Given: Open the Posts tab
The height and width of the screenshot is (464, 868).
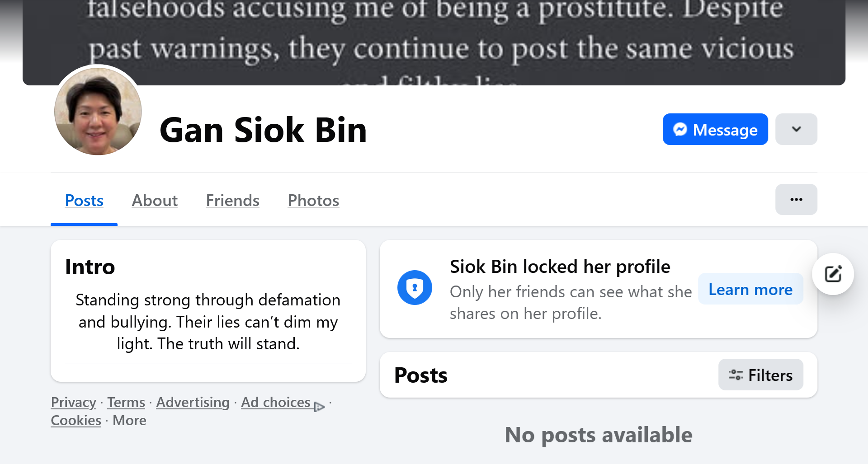Looking at the screenshot, I should pyautogui.click(x=84, y=201).
